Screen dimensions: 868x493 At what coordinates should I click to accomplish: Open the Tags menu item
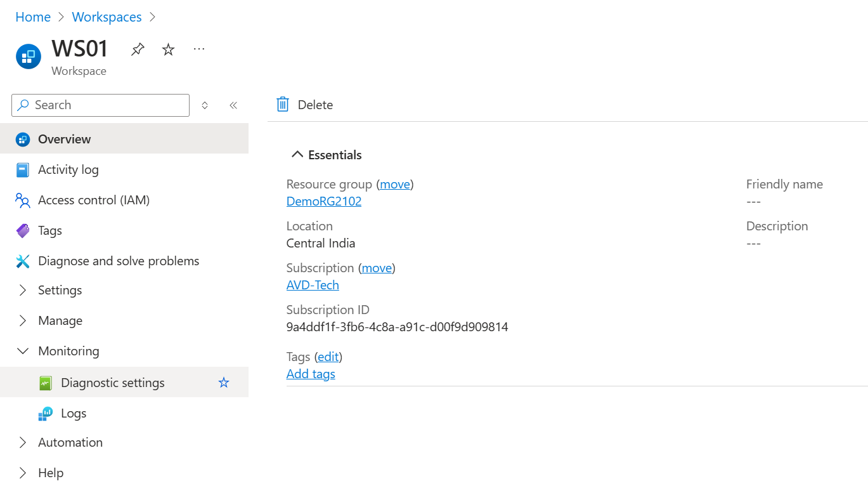click(x=124, y=230)
